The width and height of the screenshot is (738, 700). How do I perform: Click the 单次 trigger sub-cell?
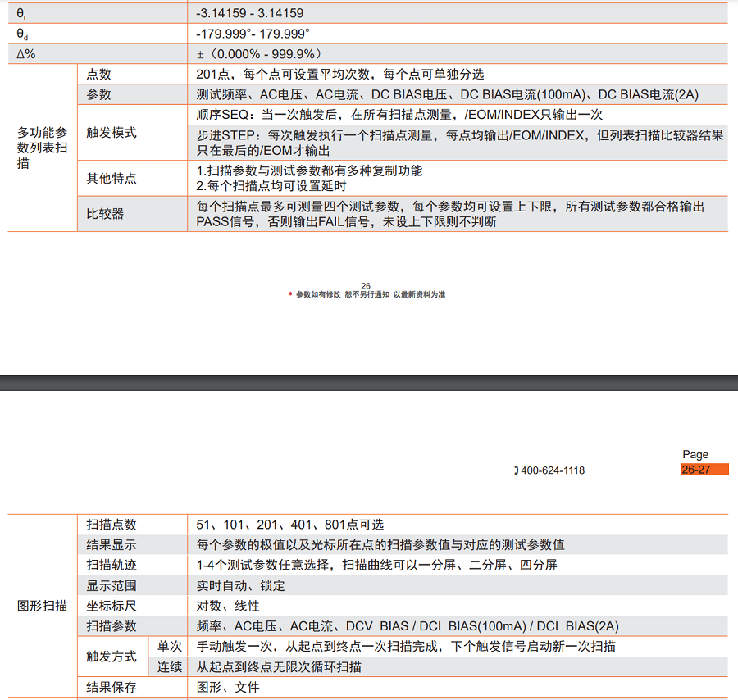click(170, 646)
